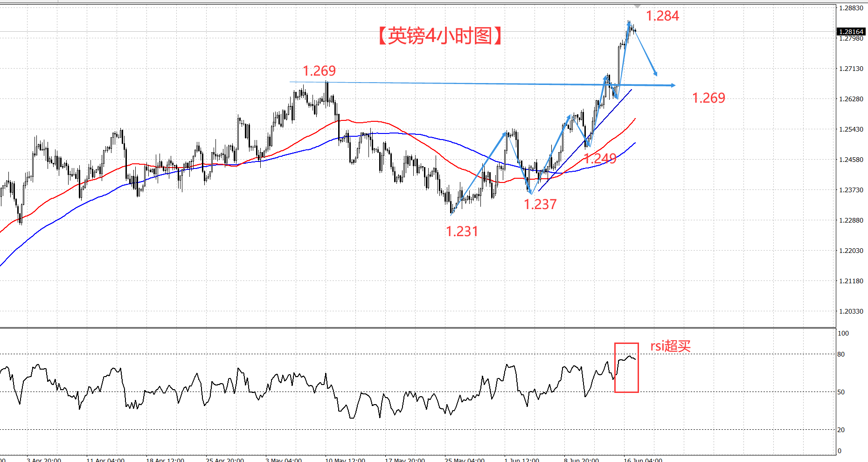The width and height of the screenshot is (868, 462).
Task: Click the 16 Jun 04:00 date label
Action: pos(643,460)
